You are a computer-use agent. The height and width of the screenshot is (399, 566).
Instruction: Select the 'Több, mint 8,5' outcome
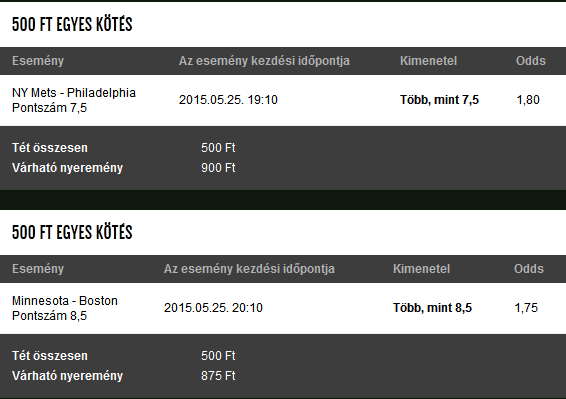[x=432, y=308]
